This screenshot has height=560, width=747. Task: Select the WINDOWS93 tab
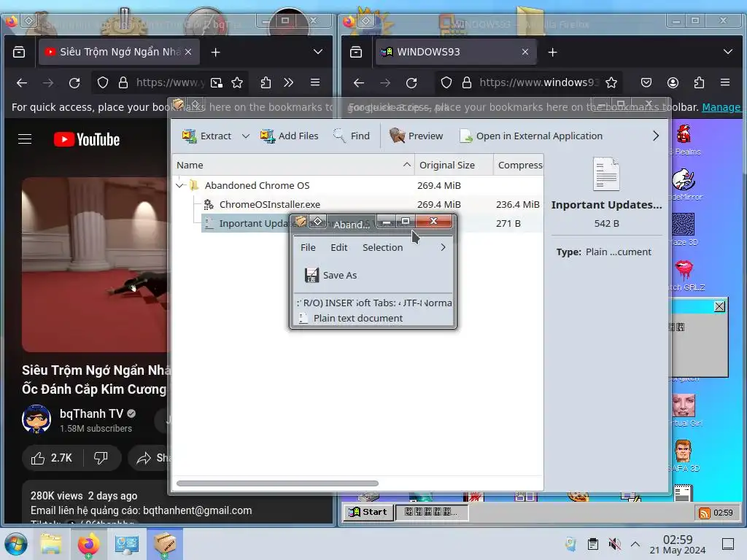(x=457, y=52)
